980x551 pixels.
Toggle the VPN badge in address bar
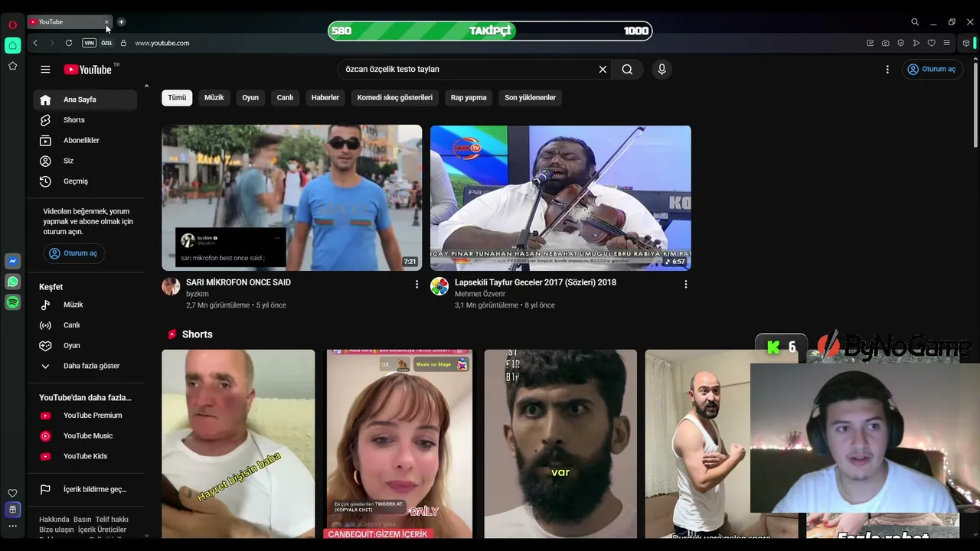pyautogui.click(x=89, y=43)
